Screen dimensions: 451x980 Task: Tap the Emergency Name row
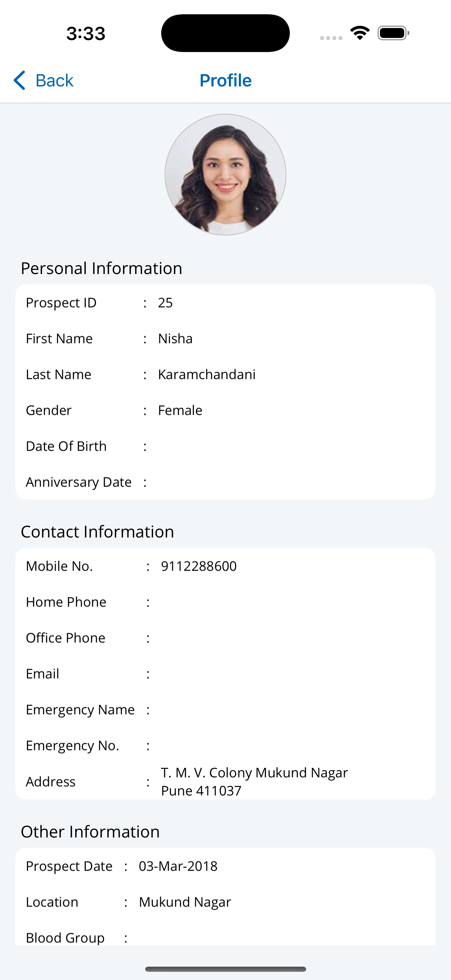(x=225, y=709)
